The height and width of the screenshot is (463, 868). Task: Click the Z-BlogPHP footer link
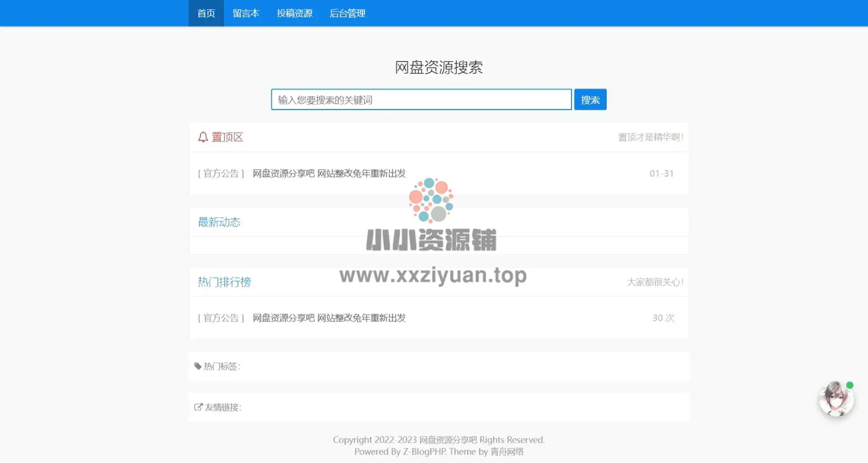(x=425, y=451)
